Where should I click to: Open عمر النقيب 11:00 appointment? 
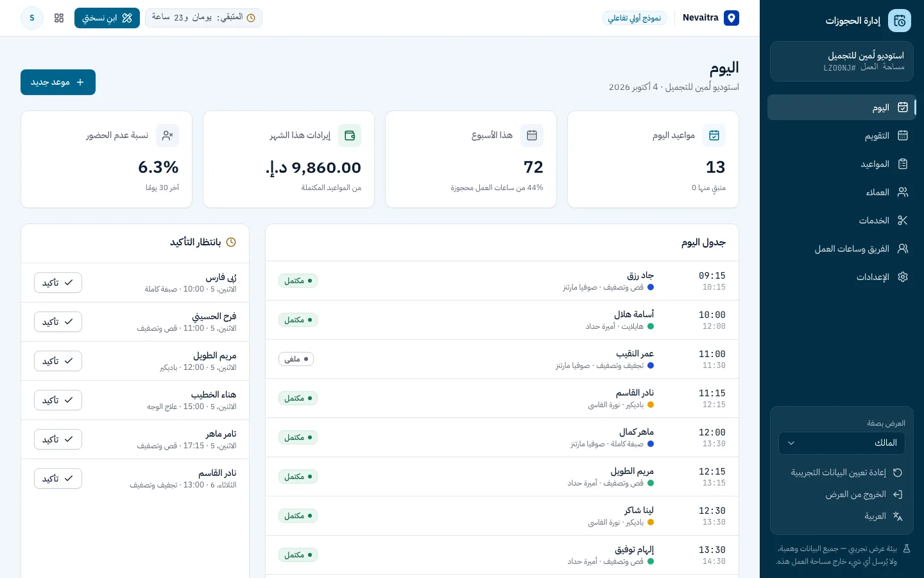[x=502, y=359]
